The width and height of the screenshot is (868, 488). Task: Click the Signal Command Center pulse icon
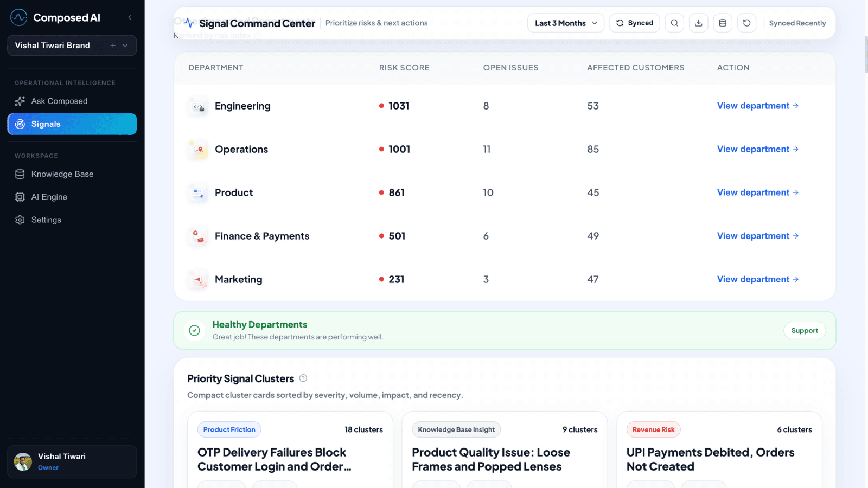pos(189,23)
